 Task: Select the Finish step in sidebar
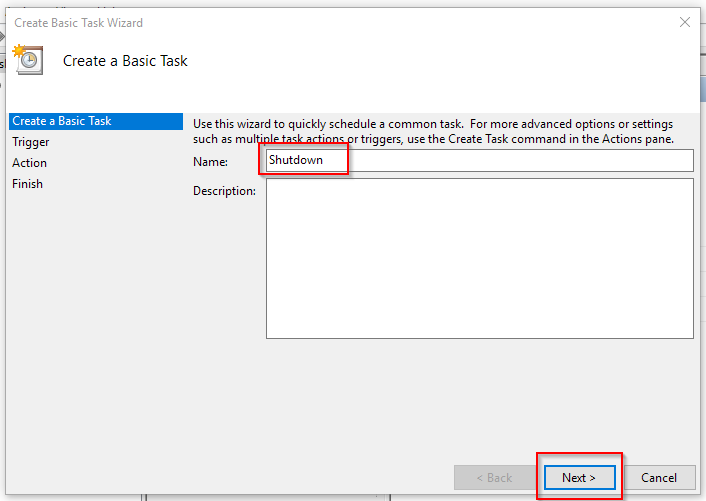[x=27, y=184]
